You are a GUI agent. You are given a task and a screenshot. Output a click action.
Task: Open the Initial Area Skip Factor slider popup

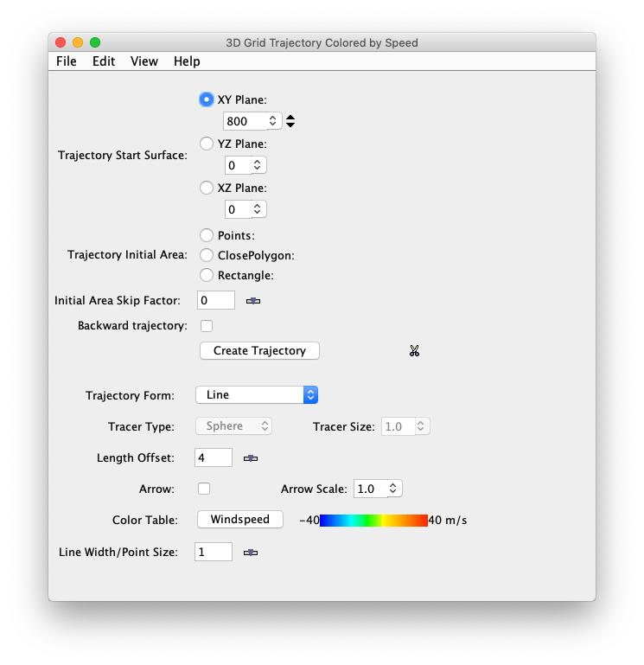(253, 301)
